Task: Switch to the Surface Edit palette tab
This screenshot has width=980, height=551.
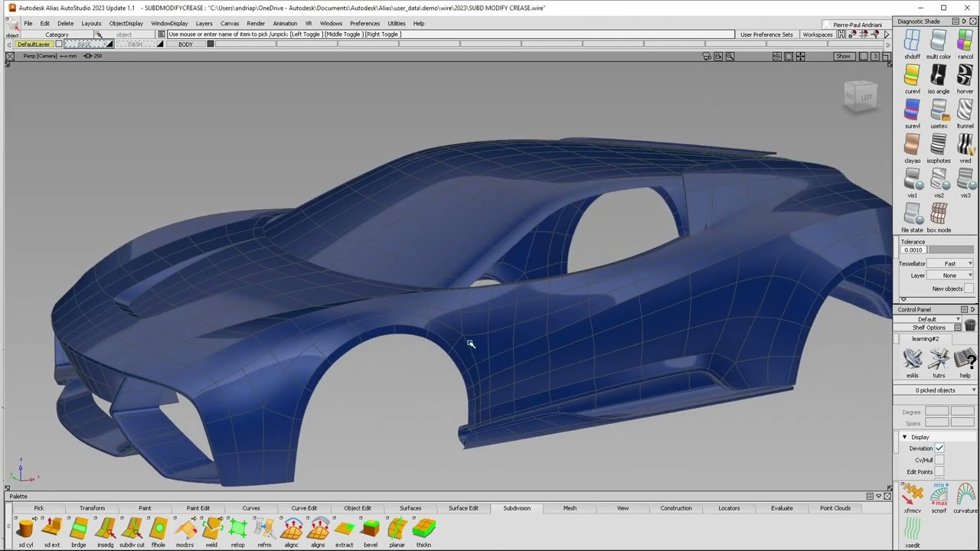Action: pyautogui.click(x=463, y=508)
